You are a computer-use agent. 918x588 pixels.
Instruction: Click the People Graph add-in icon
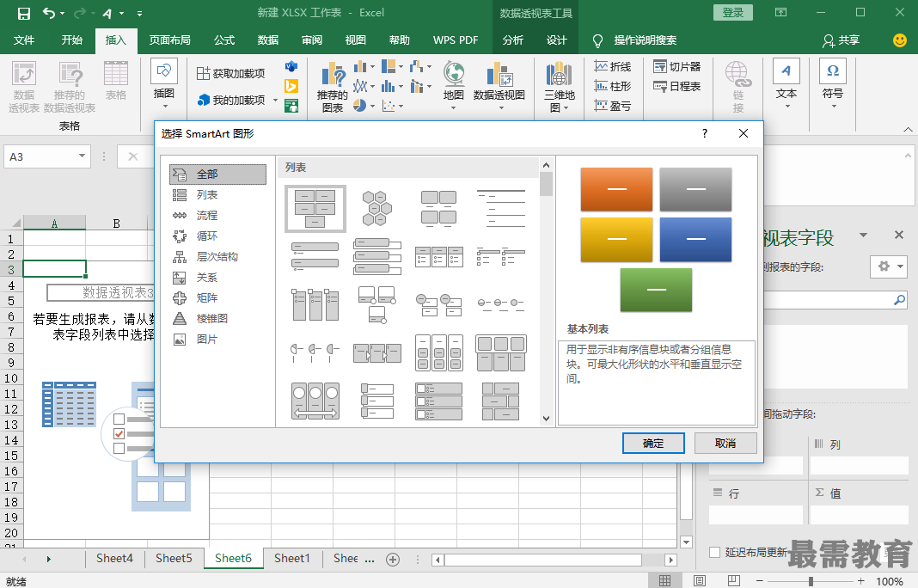tap(291, 106)
